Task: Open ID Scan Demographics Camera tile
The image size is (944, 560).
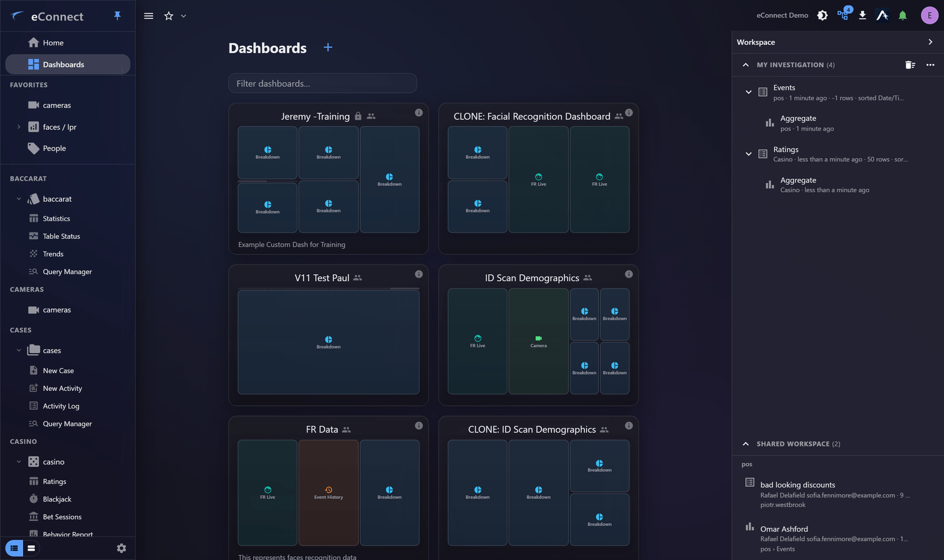Action: coord(539,341)
